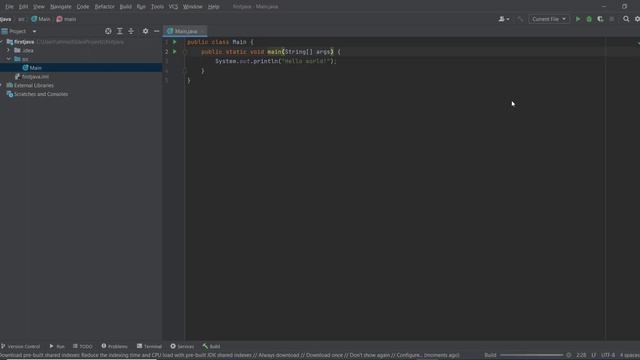Click Configure... link in status bar

[409, 355]
